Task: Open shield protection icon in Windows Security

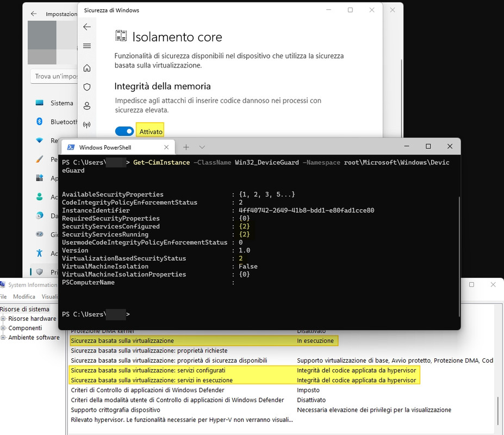Action: click(87, 87)
